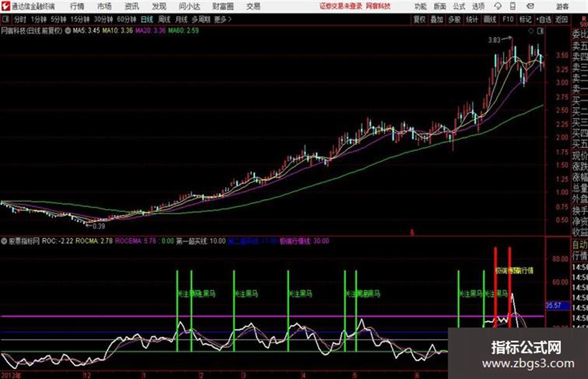Screen dimensions: 588x379
Task: Click the 叠加 overlay toolbar button
Action: (x=437, y=19)
